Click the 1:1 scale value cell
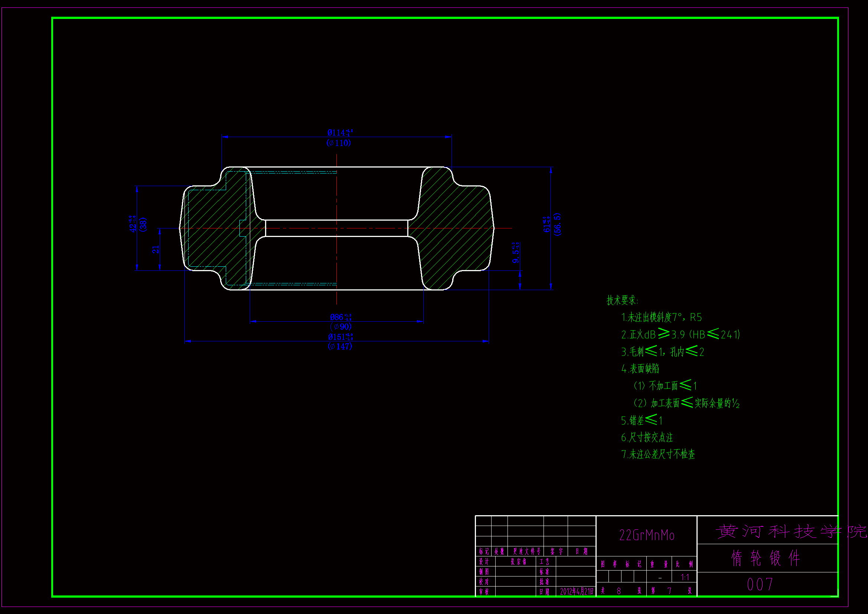 [x=685, y=577]
